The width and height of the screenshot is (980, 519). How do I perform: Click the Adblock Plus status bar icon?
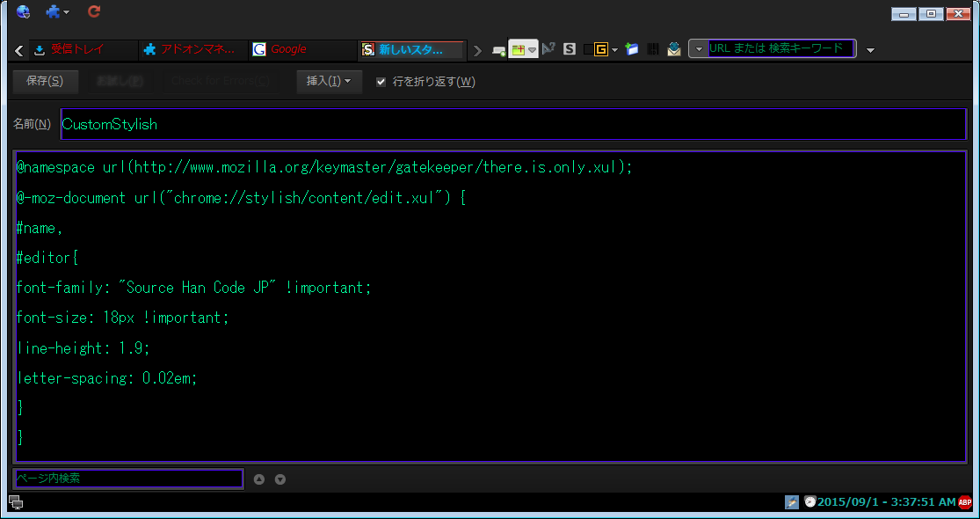[964, 501]
